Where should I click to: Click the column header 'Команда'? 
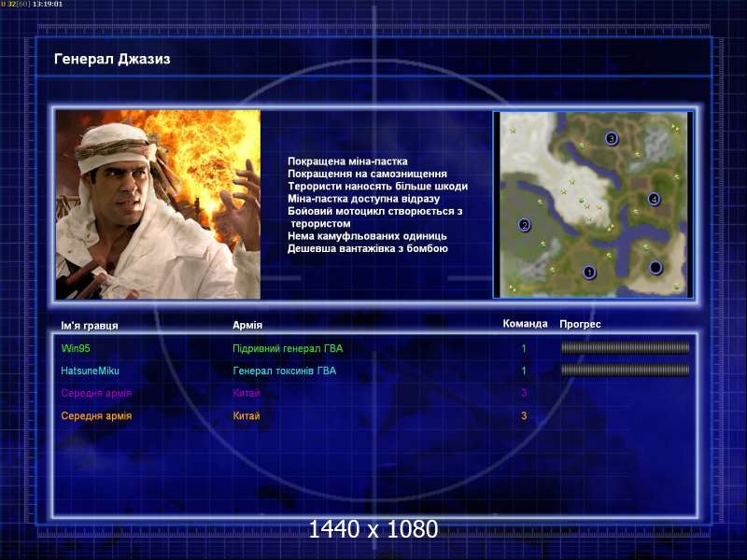pos(525,324)
